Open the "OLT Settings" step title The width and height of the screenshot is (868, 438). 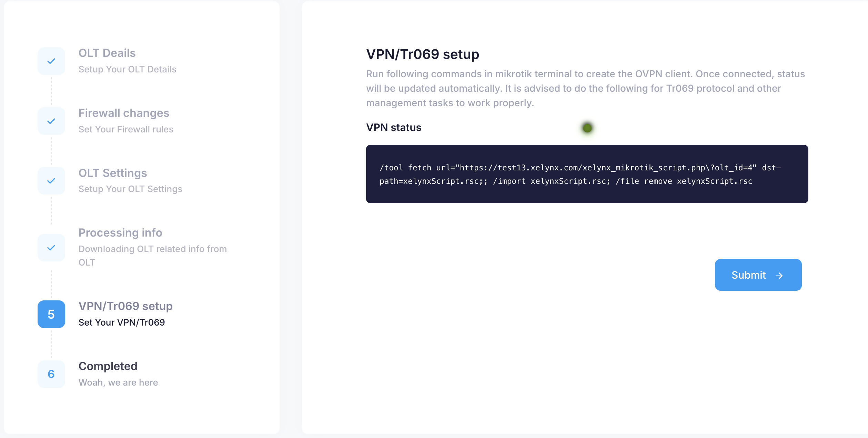point(113,173)
